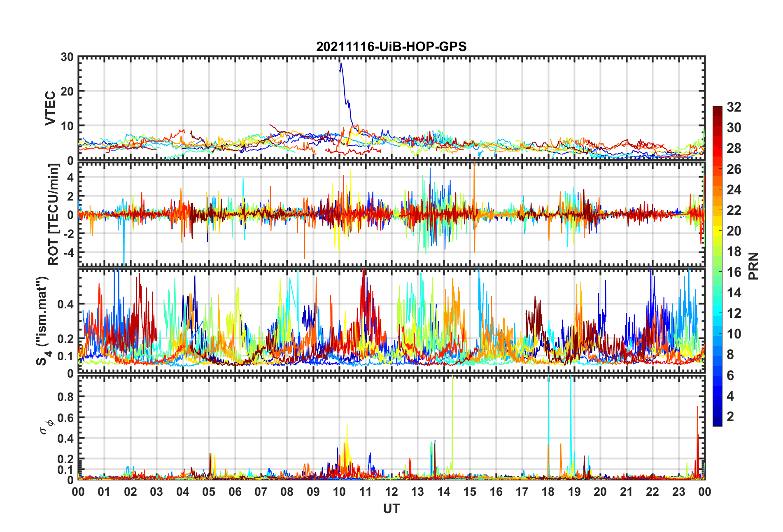Click the VTEC 30 tick label
This screenshot has height=532, width=783.
[67, 57]
